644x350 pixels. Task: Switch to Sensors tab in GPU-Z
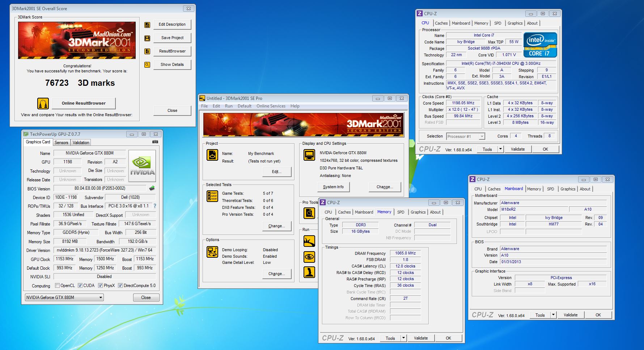62,143
